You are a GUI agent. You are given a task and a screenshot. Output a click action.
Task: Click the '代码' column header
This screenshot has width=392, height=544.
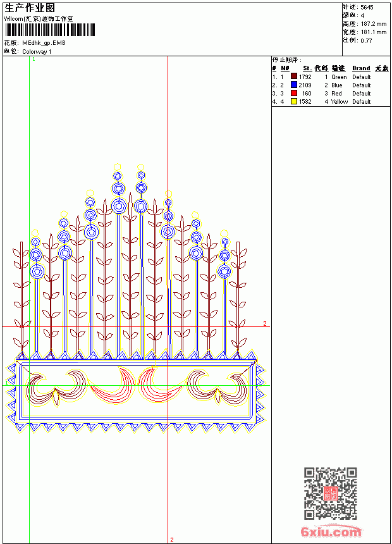[321, 68]
